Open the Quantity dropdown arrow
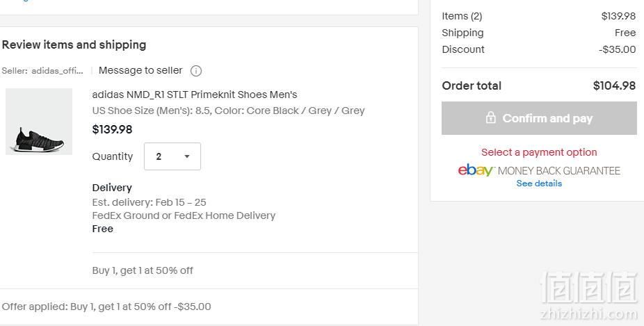This screenshot has width=644, height=326. pyautogui.click(x=187, y=156)
